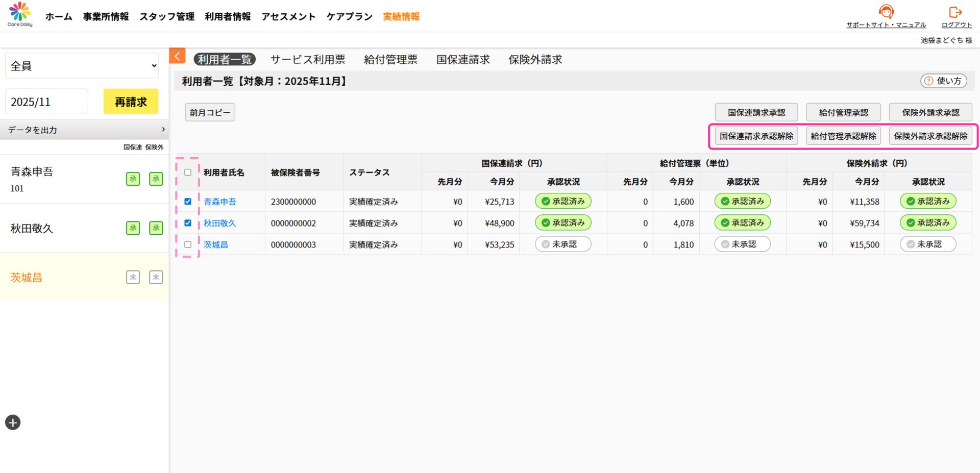This screenshot has width=980, height=473.
Task: Open the 2025/11 month picker field
Action: (46, 102)
